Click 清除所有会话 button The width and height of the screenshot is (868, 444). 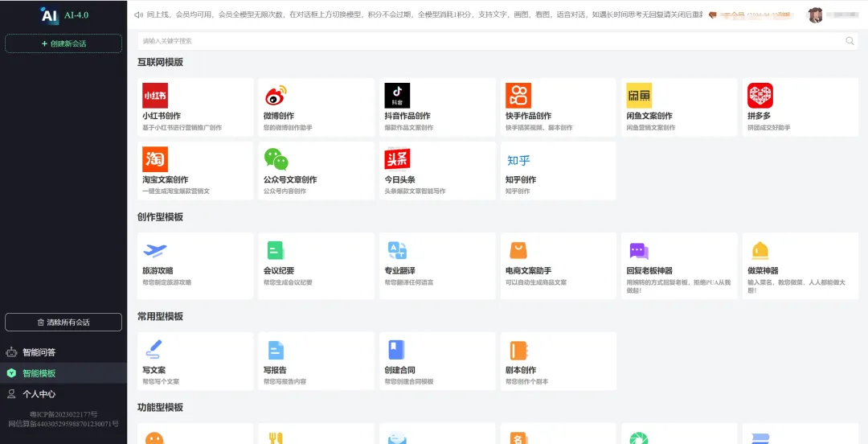coord(63,322)
